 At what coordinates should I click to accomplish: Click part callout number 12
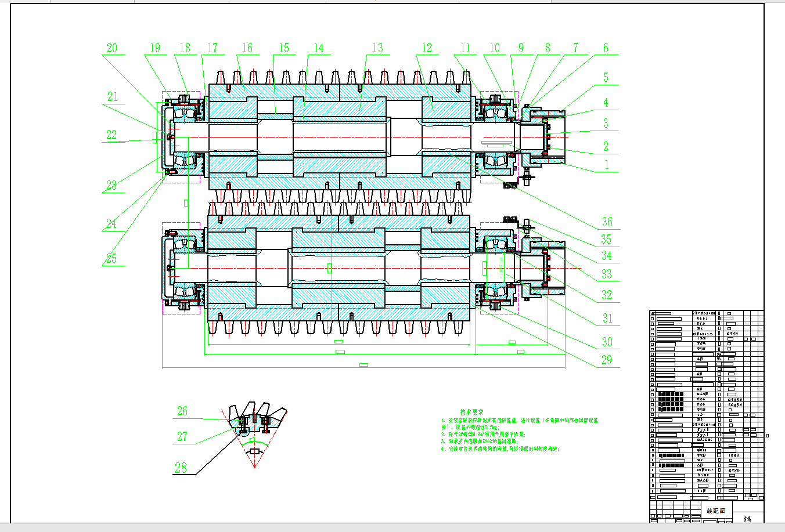[427, 48]
